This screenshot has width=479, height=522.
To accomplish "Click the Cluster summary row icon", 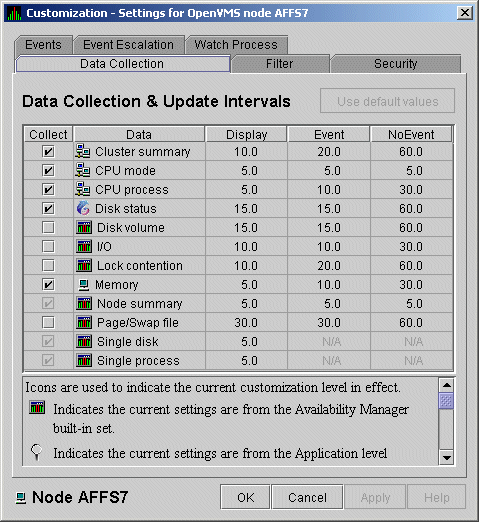I will (x=83, y=151).
